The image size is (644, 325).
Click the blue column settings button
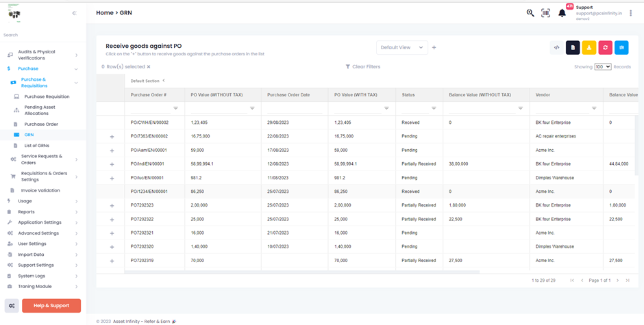coord(621,48)
